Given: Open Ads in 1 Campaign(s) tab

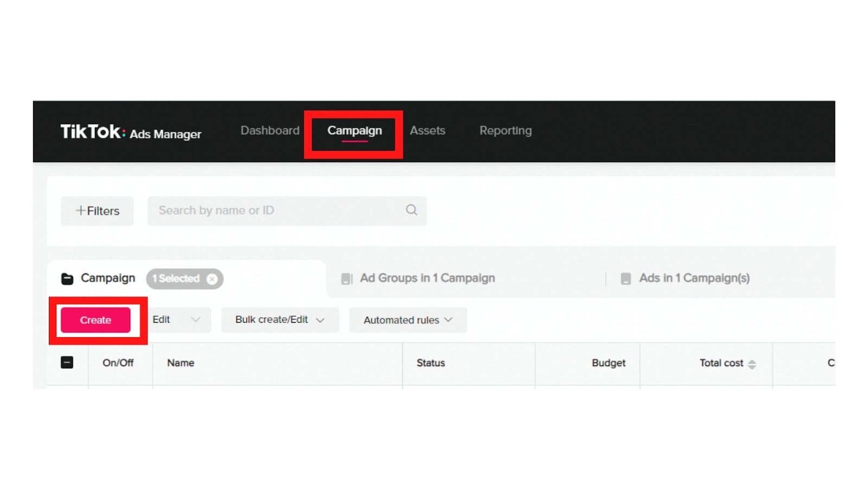Looking at the screenshot, I should click(x=694, y=278).
